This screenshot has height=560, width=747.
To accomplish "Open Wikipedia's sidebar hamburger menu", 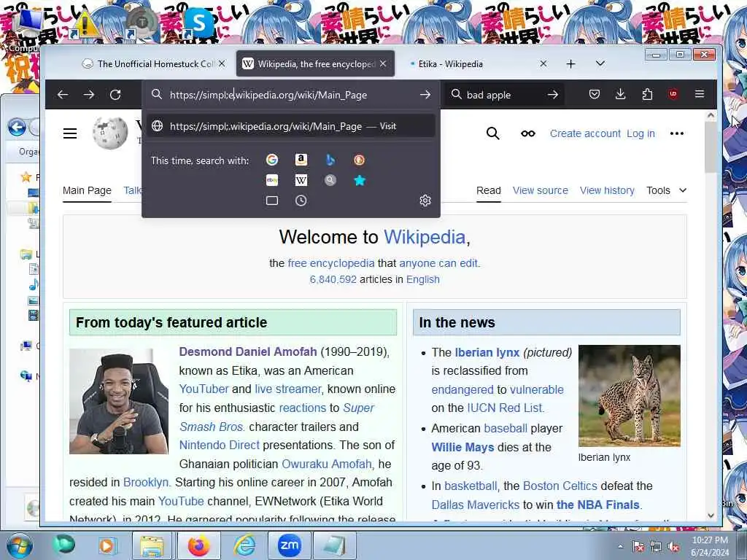I will (70, 133).
